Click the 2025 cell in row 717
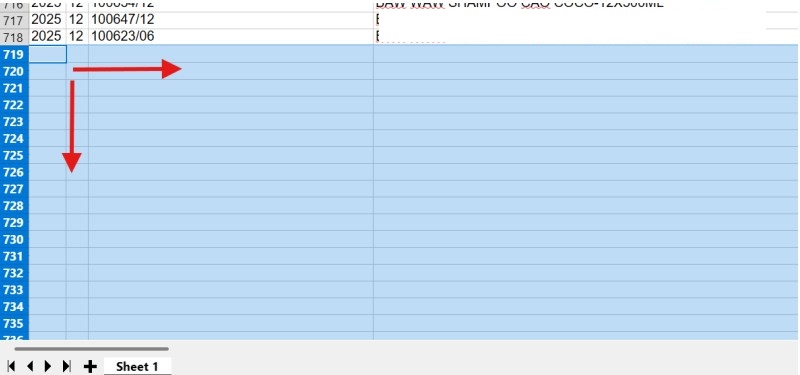 [47, 20]
